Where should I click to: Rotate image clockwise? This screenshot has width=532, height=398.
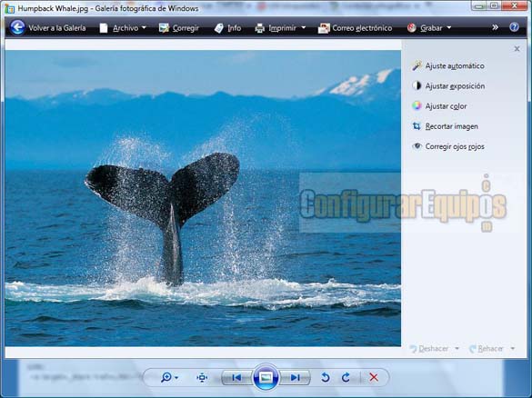346,377
